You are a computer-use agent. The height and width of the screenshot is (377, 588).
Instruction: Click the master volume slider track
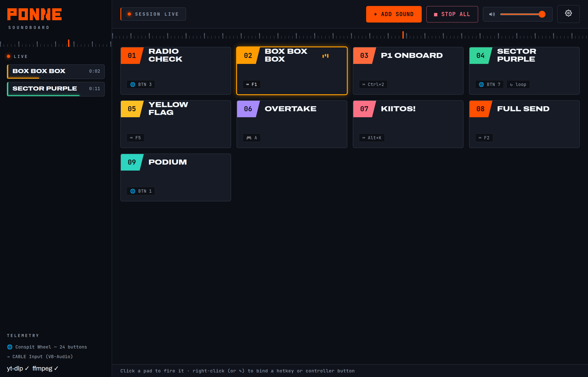point(523,14)
